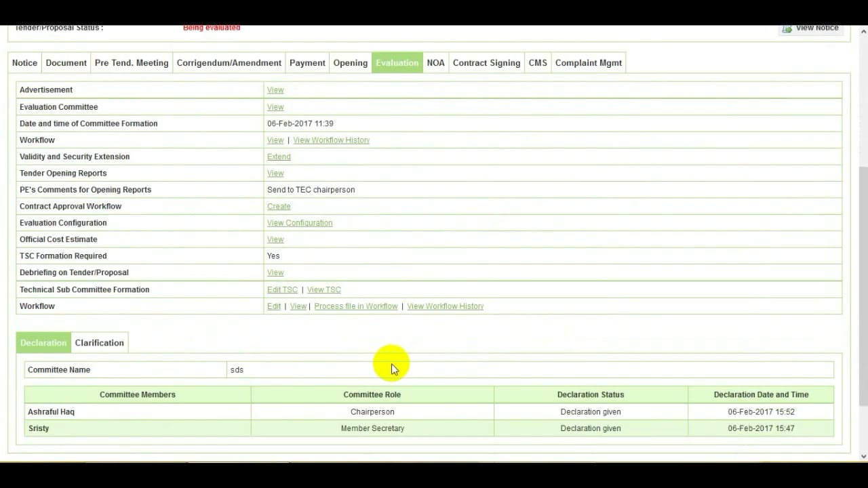View the Advertisement

pyautogui.click(x=275, y=90)
